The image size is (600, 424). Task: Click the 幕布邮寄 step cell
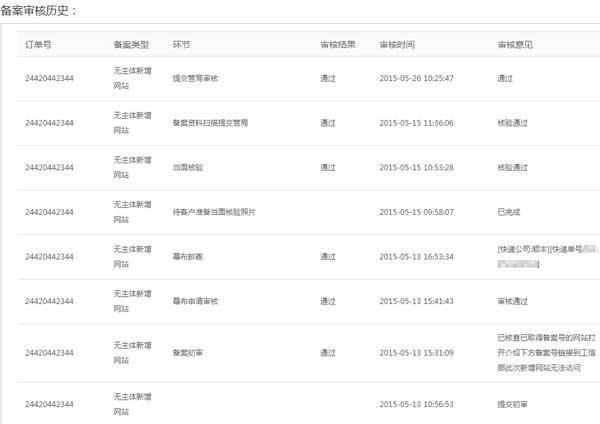click(x=187, y=257)
